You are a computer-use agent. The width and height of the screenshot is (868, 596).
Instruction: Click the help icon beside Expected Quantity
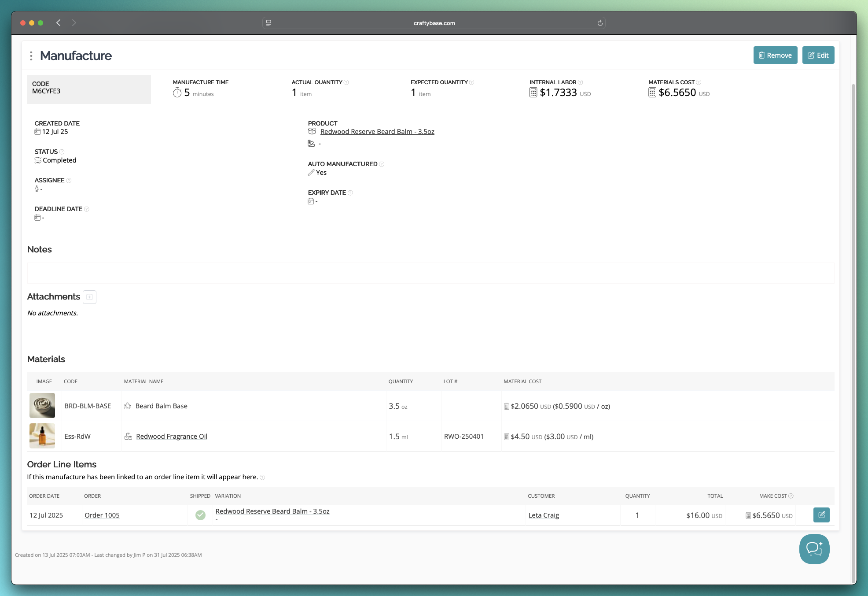pyautogui.click(x=471, y=82)
